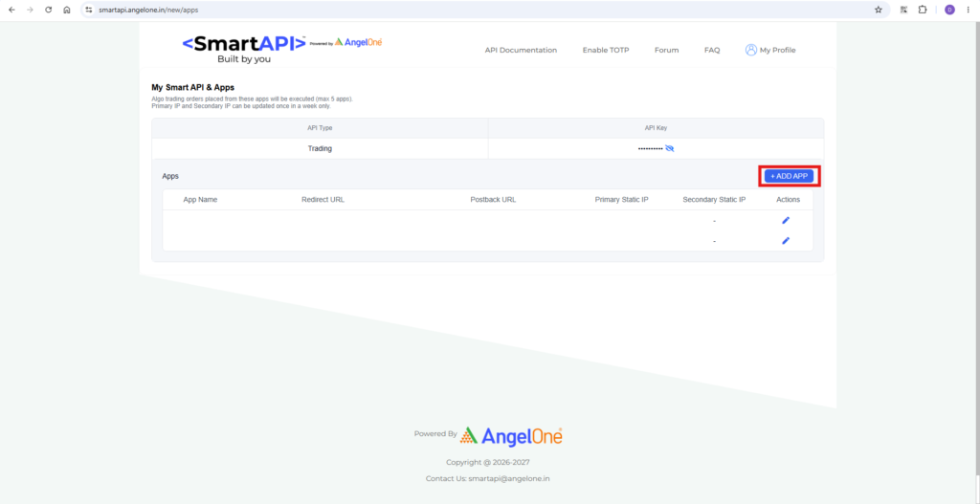Open the Forum page
The width and height of the screenshot is (980, 504).
pos(666,50)
